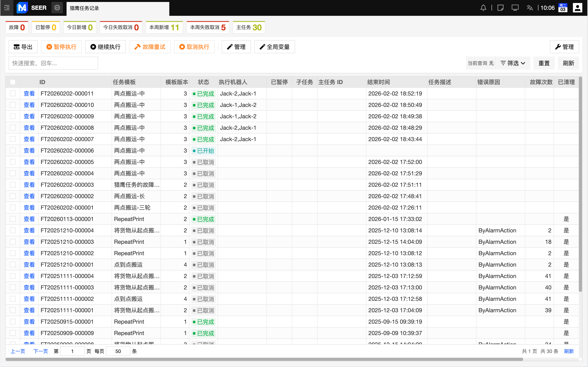The height and width of the screenshot is (367, 588).
Task: Toggle the select-all header checkbox
Action: 13,82
